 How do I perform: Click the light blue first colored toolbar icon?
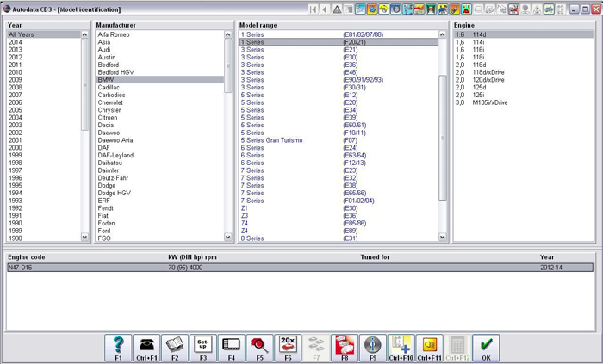360,9
